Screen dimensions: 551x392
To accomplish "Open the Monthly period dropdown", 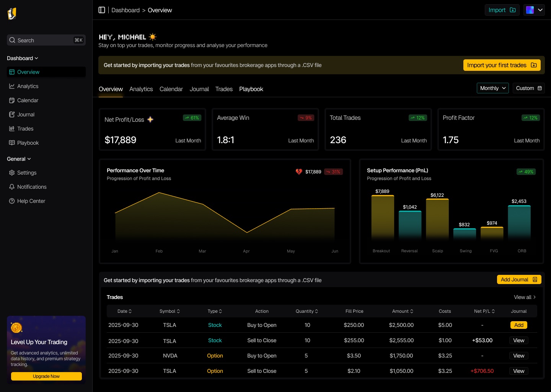I will tap(493, 88).
